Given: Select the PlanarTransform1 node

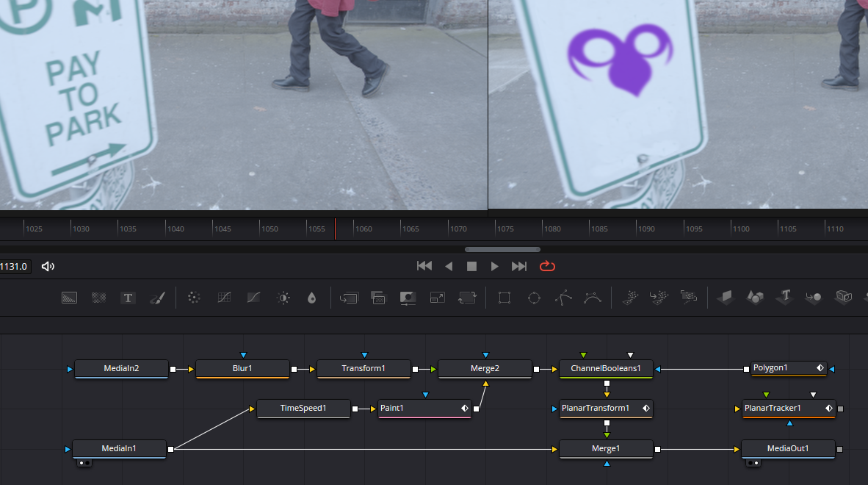Looking at the screenshot, I should 606,409.
